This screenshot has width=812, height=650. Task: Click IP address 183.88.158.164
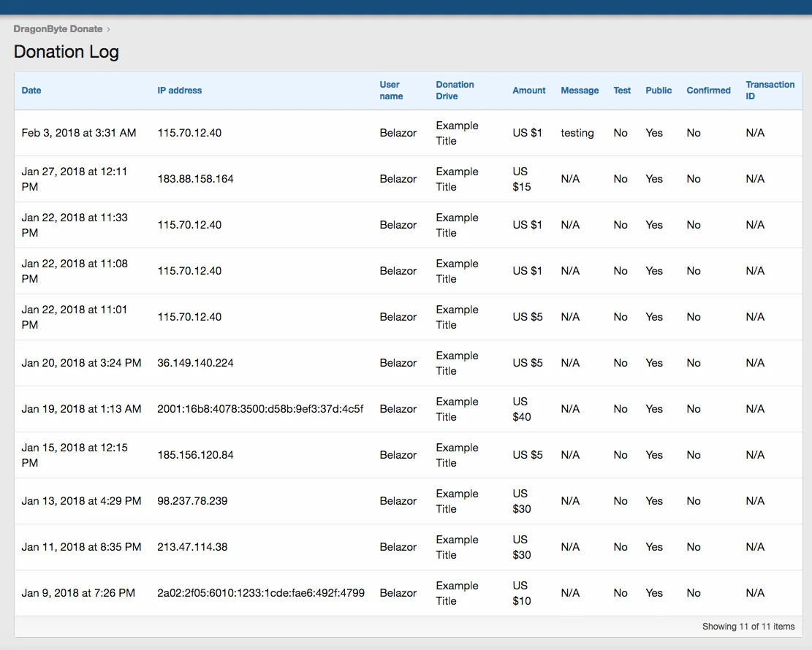click(x=195, y=179)
